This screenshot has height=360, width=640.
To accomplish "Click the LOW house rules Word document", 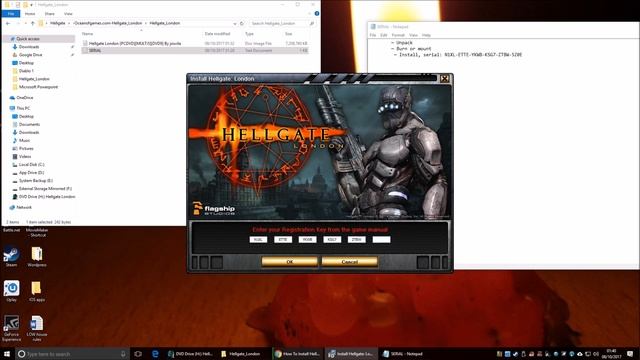I will pos(37,328).
